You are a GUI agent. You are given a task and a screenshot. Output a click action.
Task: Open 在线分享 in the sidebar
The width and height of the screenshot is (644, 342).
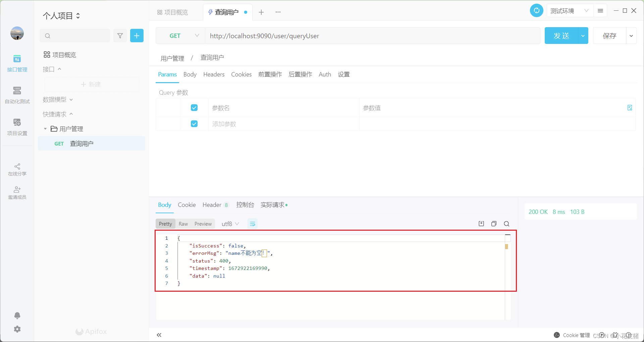point(17,170)
